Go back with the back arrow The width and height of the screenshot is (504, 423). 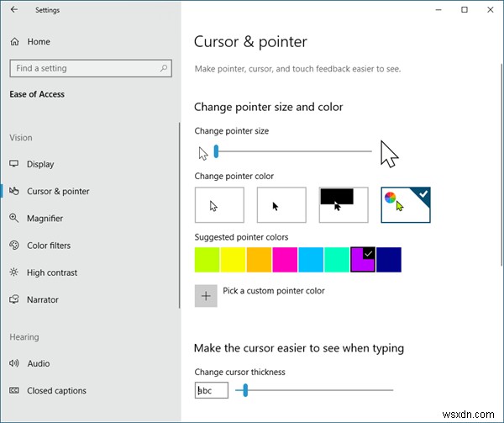pos(13,9)
